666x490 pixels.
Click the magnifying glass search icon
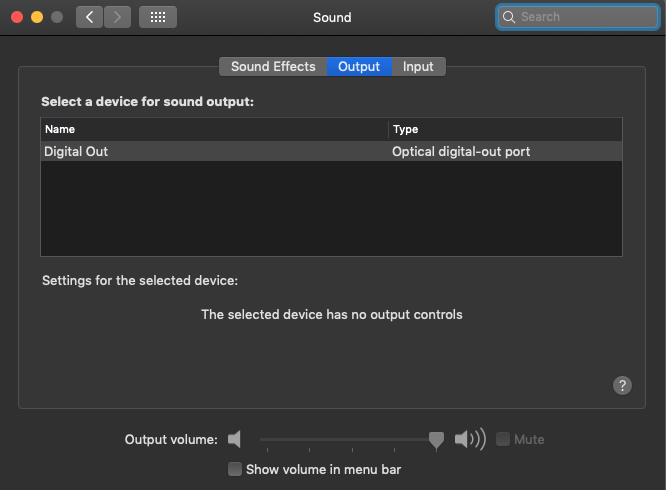pyautogui.click(x=508, y=17)
